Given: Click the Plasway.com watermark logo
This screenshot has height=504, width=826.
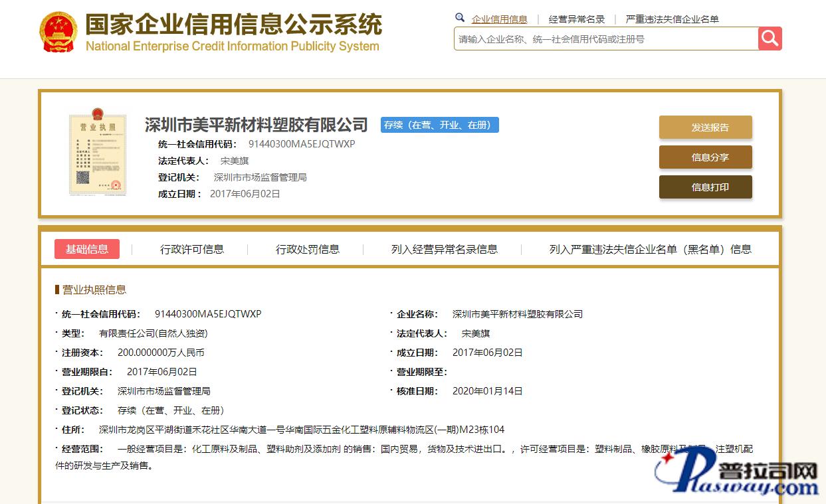Looking at the screenshot, I should (736, 473).
